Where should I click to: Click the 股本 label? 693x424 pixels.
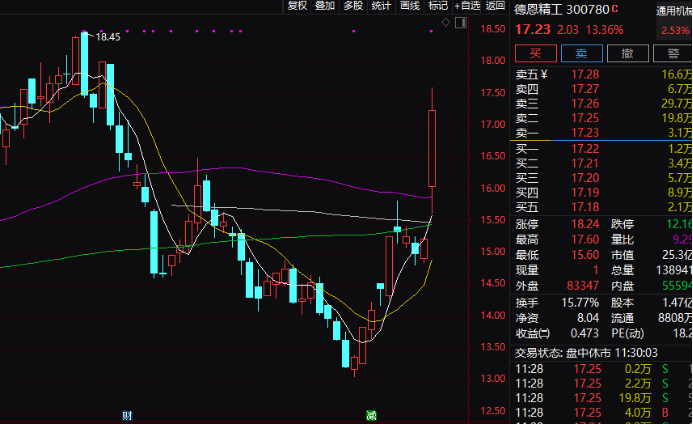click(x=622, y=303)
